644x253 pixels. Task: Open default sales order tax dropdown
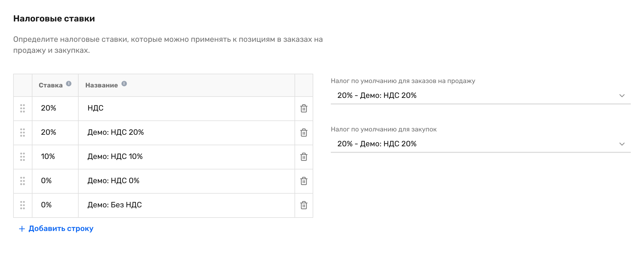481,95
